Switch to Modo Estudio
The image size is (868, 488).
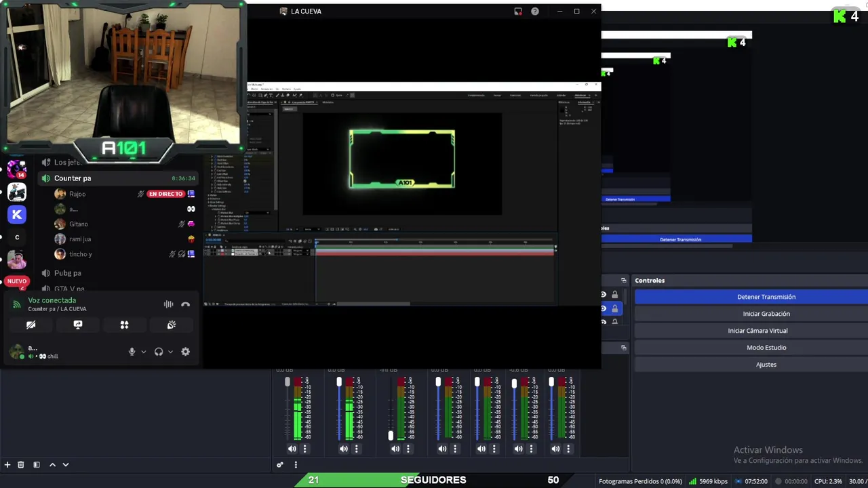(x=766, y=348)
